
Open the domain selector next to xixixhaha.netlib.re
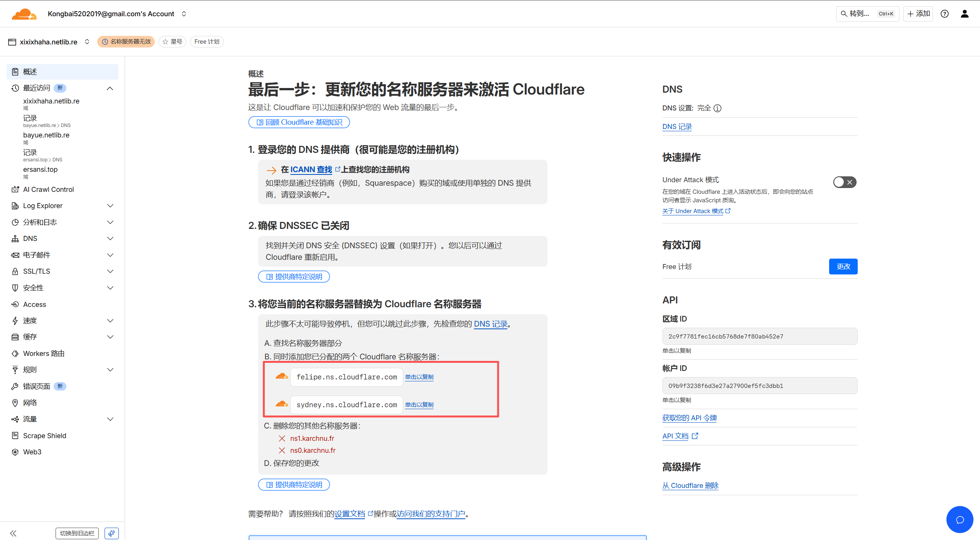tap(87, 42)
